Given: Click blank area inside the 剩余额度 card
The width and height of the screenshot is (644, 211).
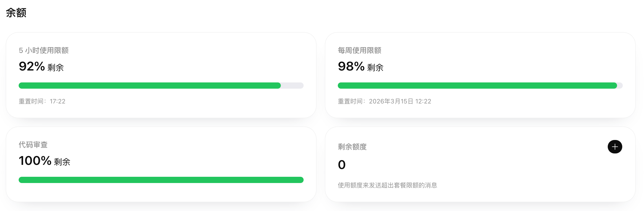Looking at the screenshot, I should pyautogui.click(x=492, y=166).
